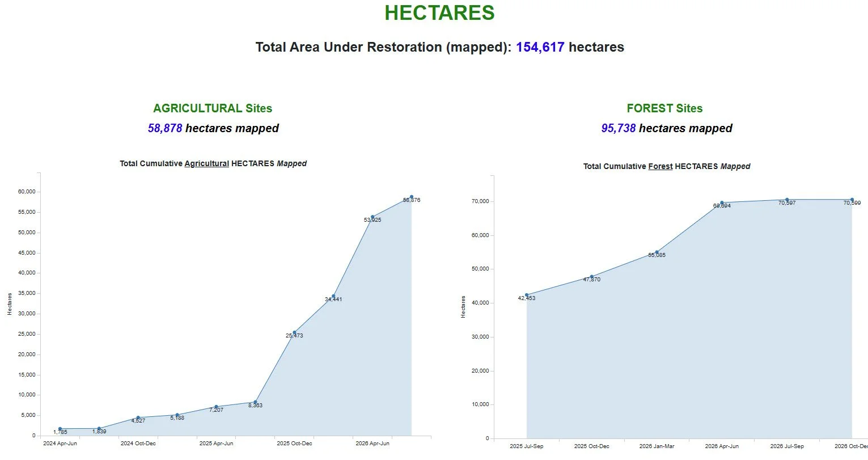Screen dimensions: 868x460
Task: Click the 2025 Apr-Jun axis label
Action: point(216,444)
